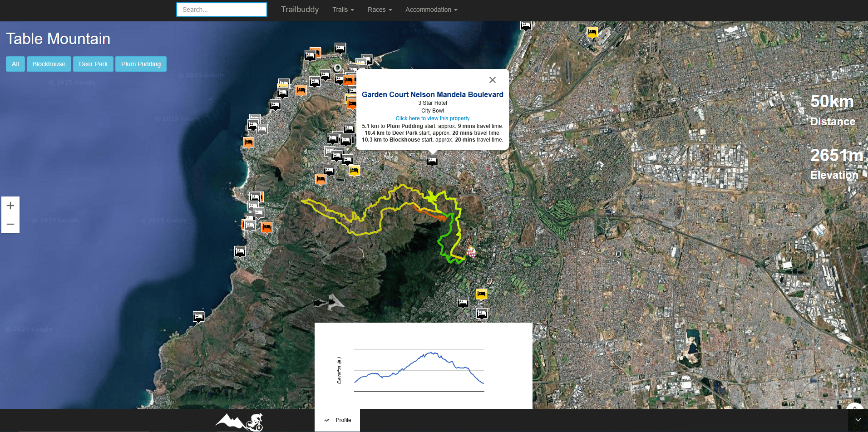Click the '5.1 km to Plum Pudding' line
Screen dimensions: 868x432
click(x=433, y=126)
